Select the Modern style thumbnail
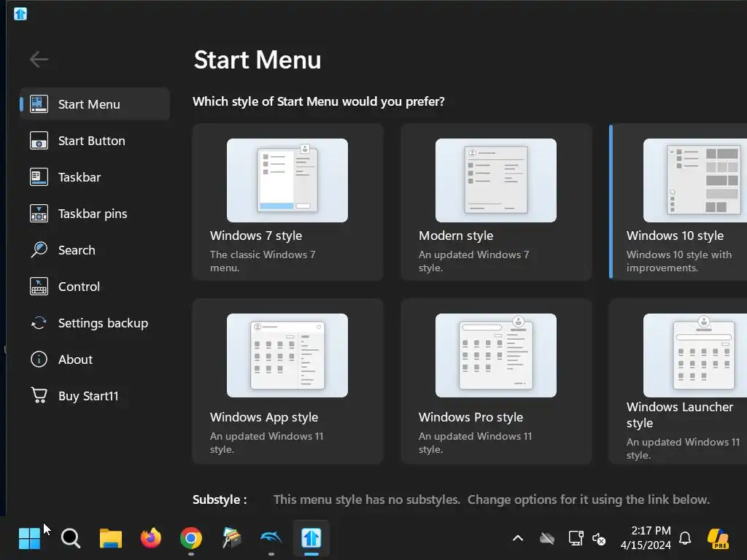Screen dimensions: 747x560 [x=496, y=181]
